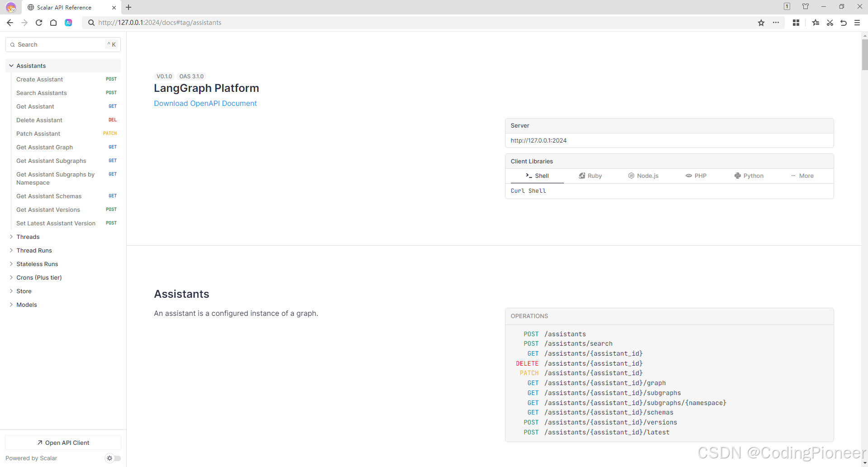
Task: Click the browser profile avatar icon
Action: [x=11, y=7]
